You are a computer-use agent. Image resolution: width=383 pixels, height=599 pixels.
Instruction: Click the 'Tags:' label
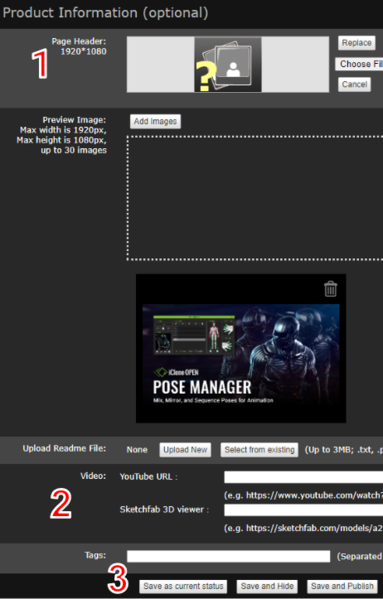coord(95,555)
